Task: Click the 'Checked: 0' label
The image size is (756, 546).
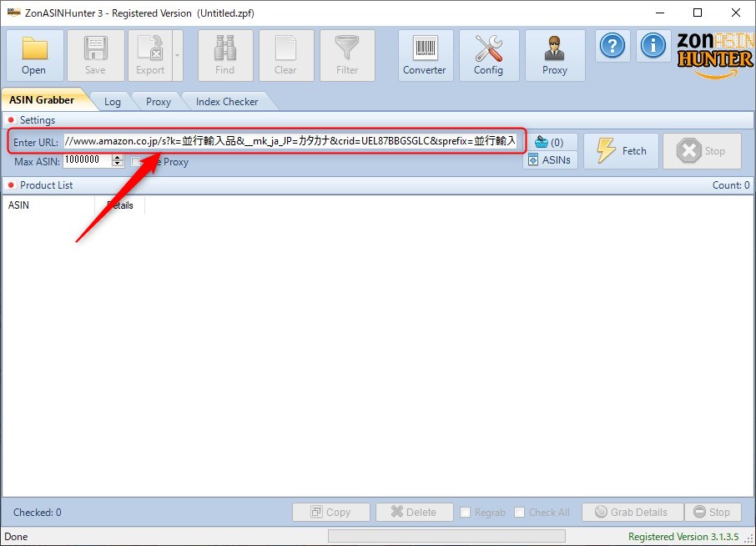Action: coord(37,513)
